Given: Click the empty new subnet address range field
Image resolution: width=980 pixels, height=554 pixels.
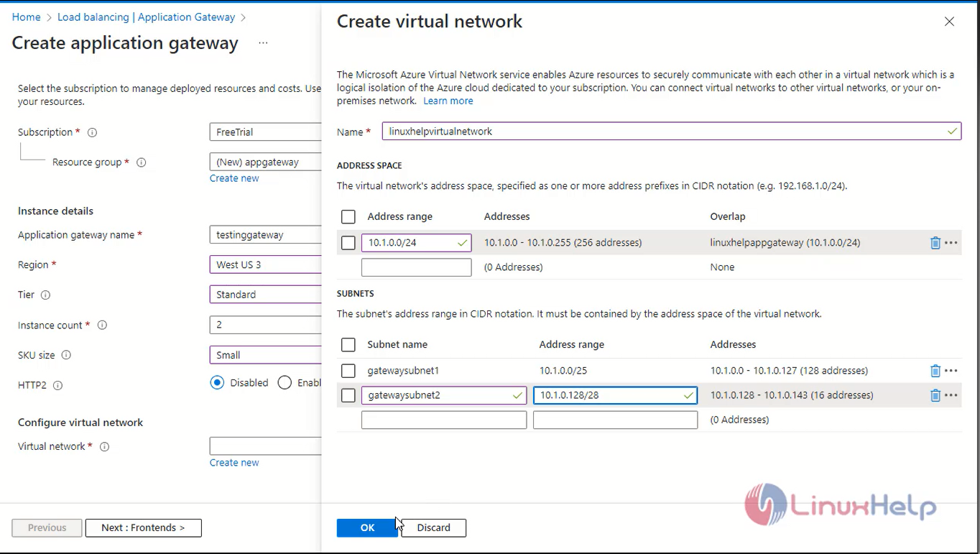Looking at the screenshot, I should (615, 420).
